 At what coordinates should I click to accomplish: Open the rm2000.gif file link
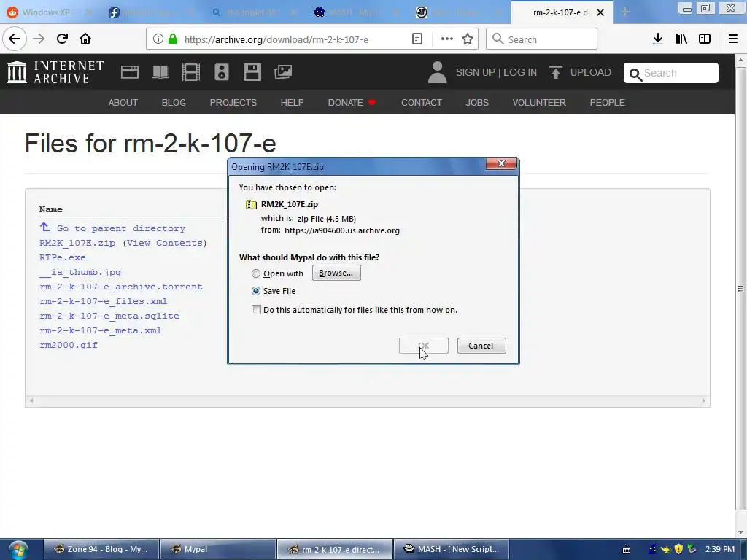point(69,345)
